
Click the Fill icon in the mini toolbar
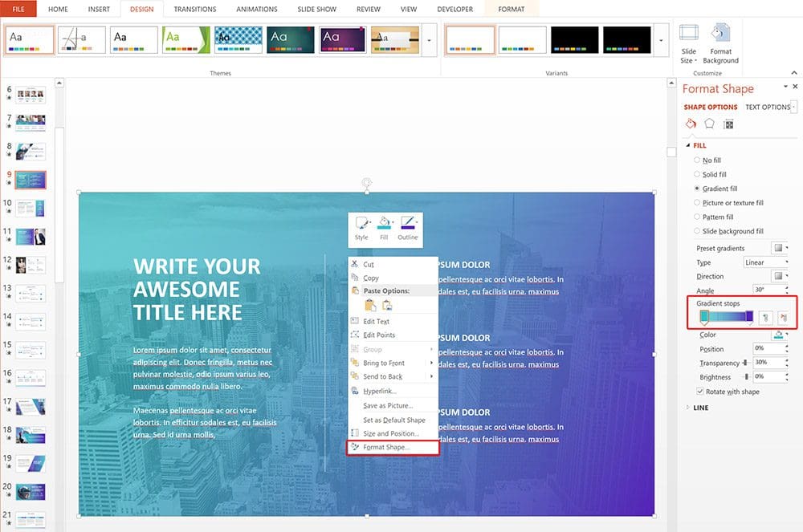[x=384, y=227]
